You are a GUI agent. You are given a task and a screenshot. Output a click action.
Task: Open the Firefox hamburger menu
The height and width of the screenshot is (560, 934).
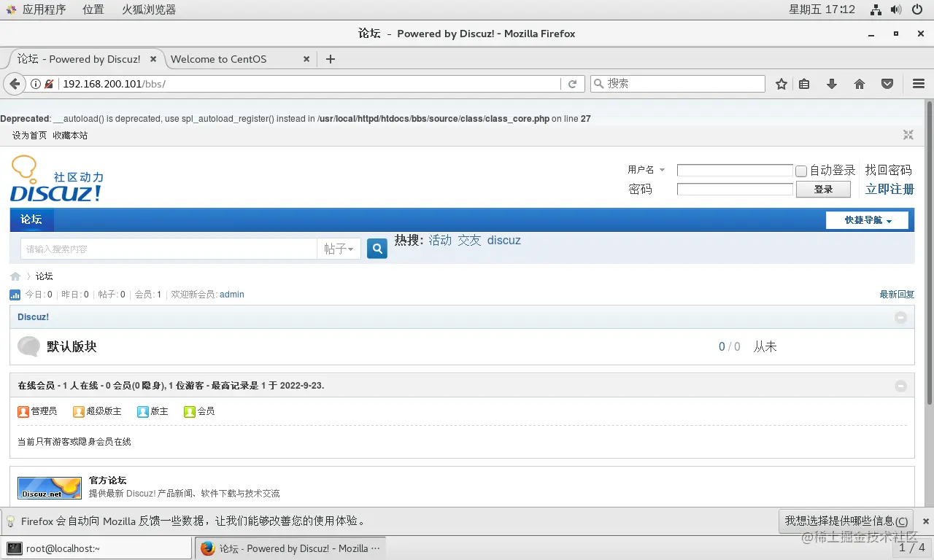pos(919,84)
